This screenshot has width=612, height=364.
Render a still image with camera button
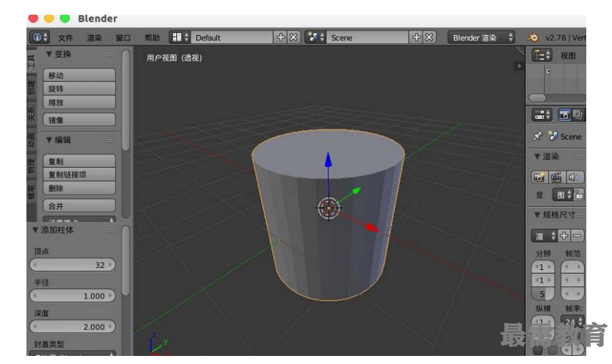(x=539, y=178)
